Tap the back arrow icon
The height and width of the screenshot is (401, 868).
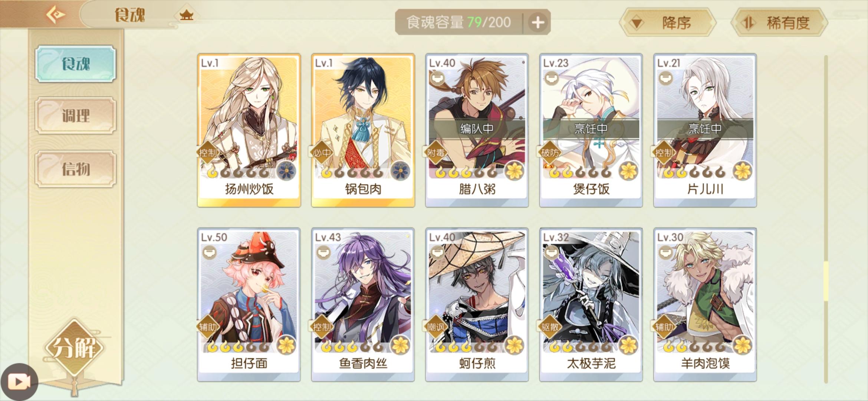55,15
